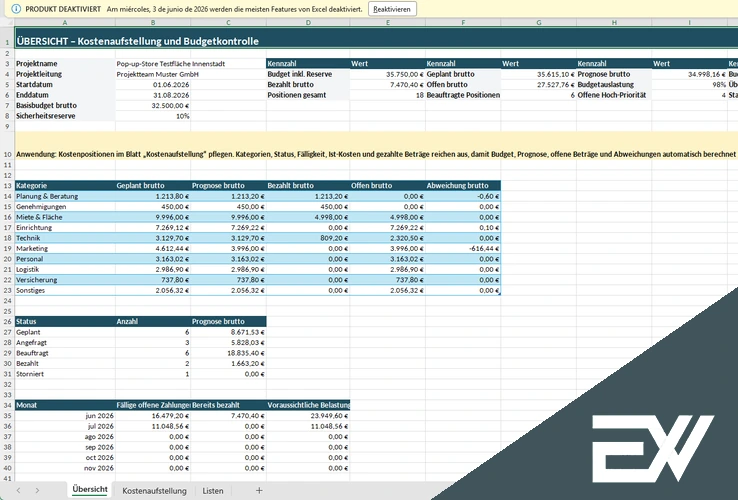This screenshot has height=500, width=738.
Task: Select 'Angefragt' status cell
Action: (x=65, y=342)
